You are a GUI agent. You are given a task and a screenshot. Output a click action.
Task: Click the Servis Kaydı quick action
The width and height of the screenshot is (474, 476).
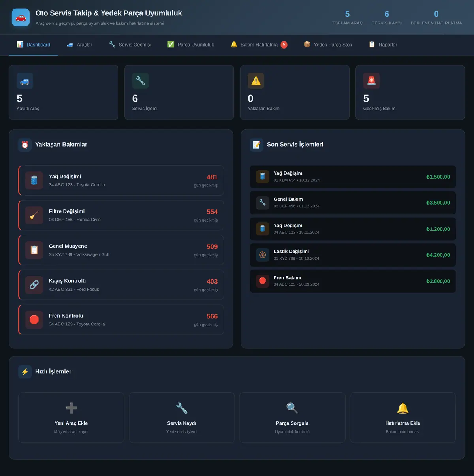click(182, 418)
